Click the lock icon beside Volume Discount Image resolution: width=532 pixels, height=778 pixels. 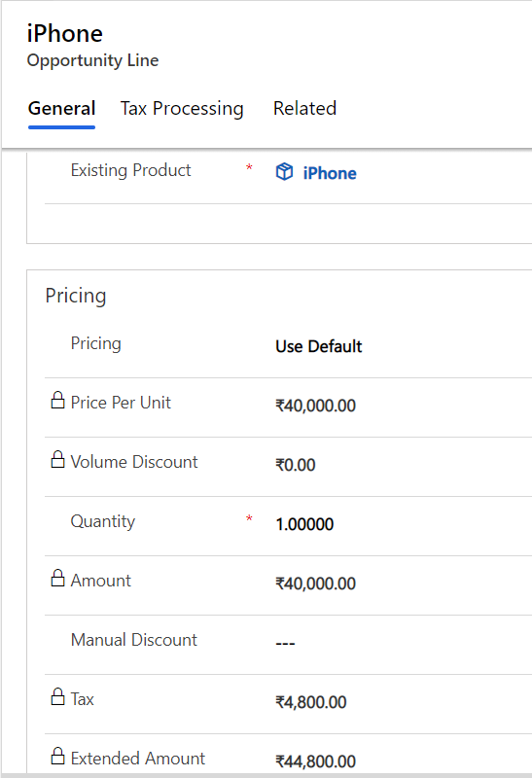(58, 459)
